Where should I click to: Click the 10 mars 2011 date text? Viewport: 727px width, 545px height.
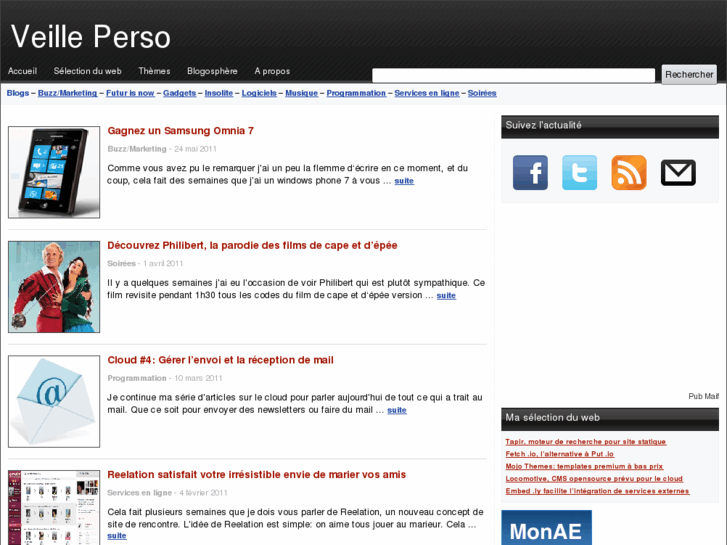point(198,378)
